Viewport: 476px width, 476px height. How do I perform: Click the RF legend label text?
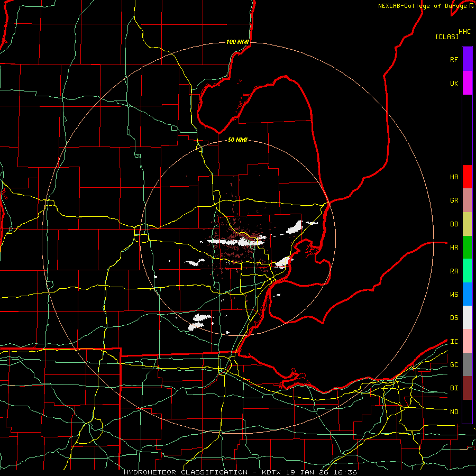coord(454,59)
